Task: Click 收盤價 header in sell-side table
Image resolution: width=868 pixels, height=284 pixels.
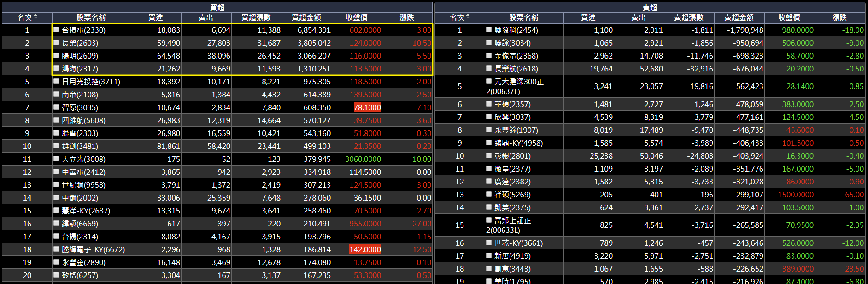Action: click(x=789, y=18)
